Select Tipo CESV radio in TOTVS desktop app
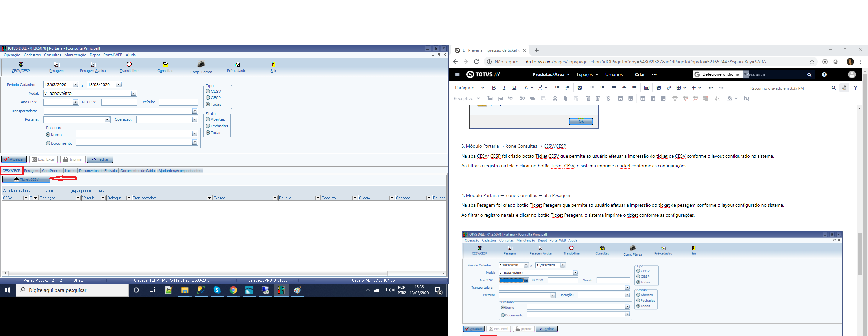 tap(208, 91)
